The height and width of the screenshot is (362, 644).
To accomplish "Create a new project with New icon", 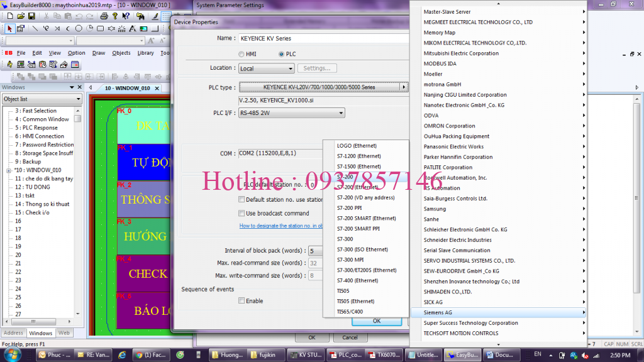I will [10, 16].
